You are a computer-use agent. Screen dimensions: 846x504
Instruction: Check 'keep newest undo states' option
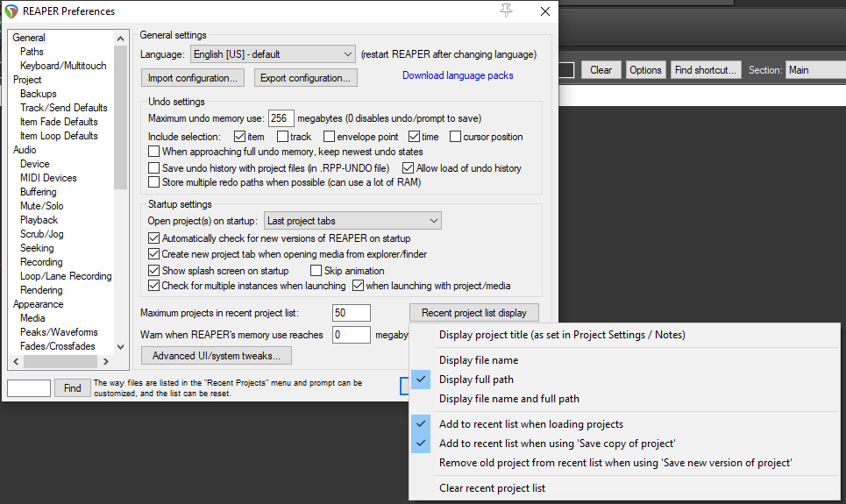pos(153,151)
